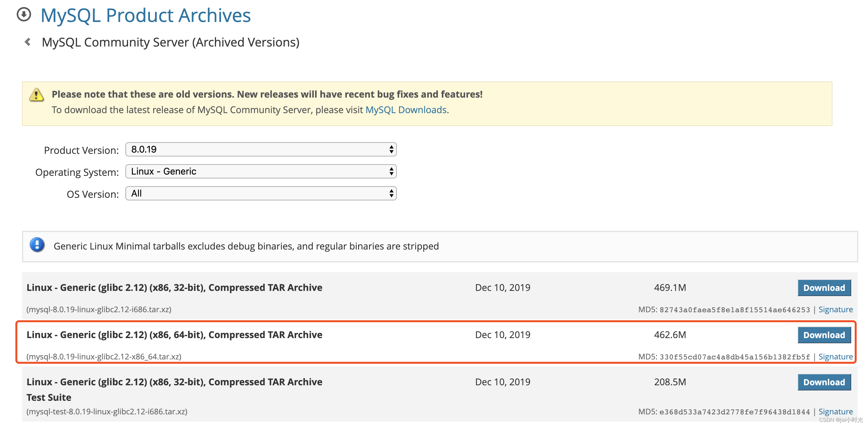Open Signature link for x86_64 tar.xz file

click(x=835, y=357)
